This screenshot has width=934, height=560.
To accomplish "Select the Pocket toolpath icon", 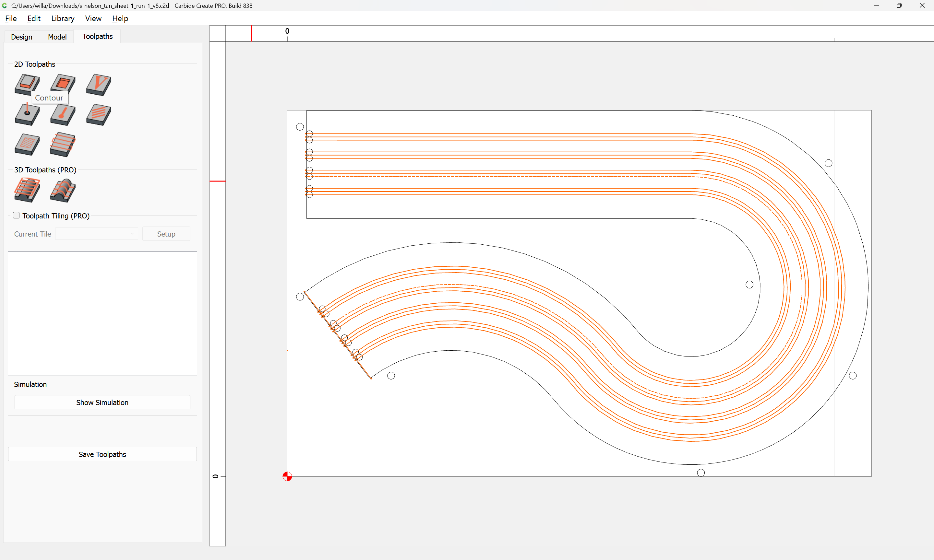I will coord(63,84).
